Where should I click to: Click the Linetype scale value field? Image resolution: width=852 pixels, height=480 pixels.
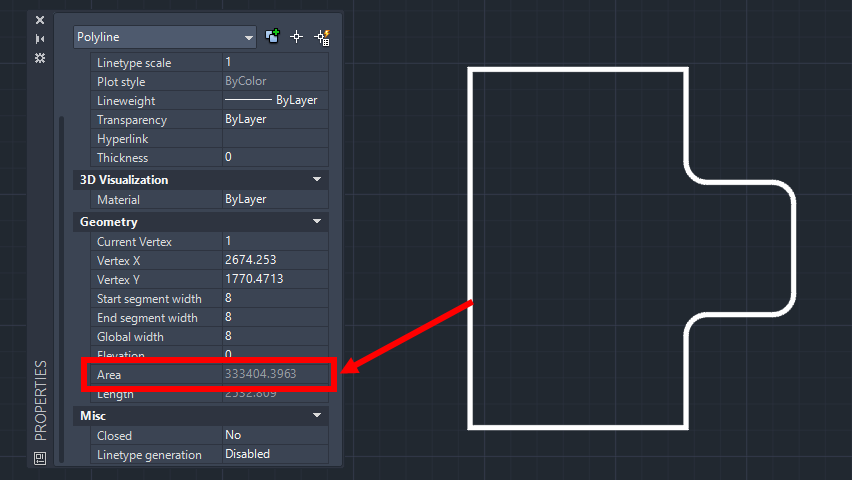(x=275, y=62)
